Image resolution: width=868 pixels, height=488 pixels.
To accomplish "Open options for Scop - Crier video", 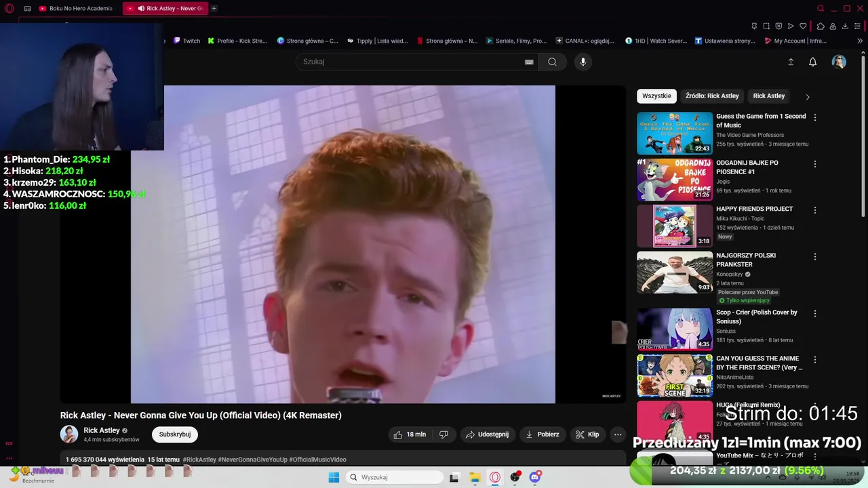I will tap(815, 314).
